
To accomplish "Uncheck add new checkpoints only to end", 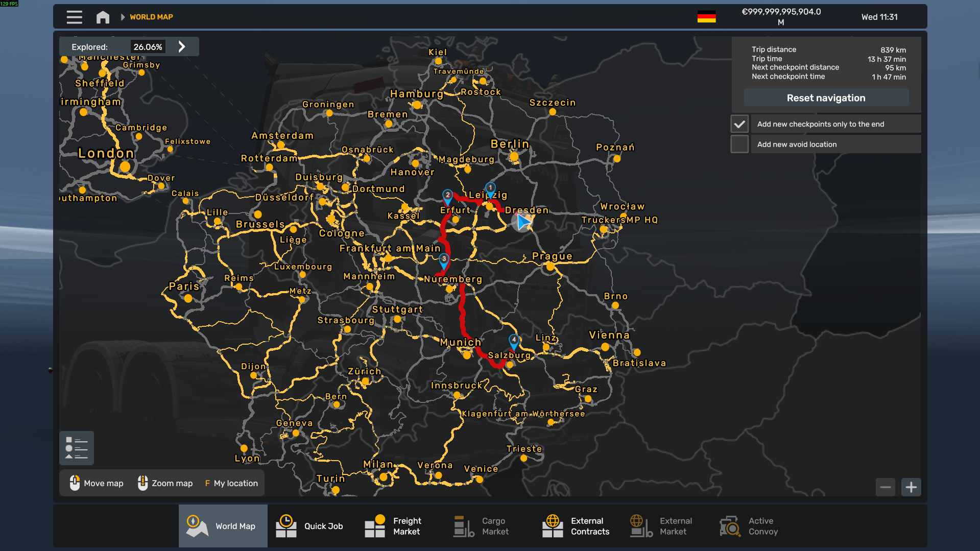I will [739, 124].
